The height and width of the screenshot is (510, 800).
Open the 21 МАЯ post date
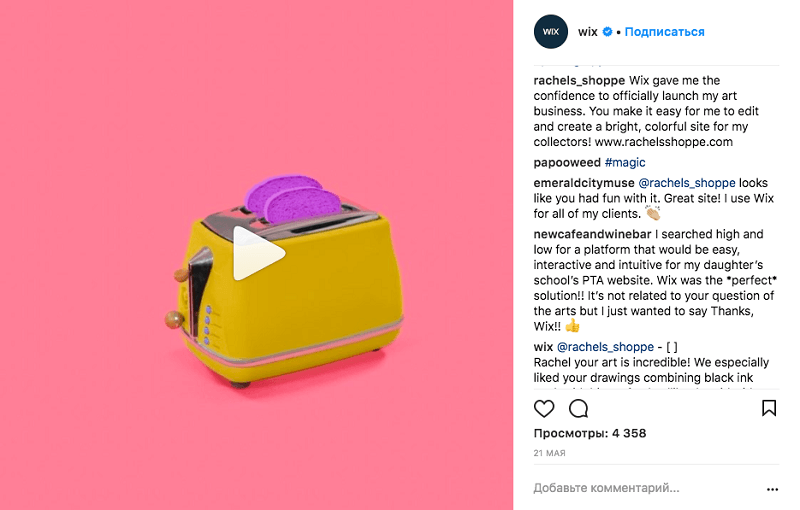point(549,453)
